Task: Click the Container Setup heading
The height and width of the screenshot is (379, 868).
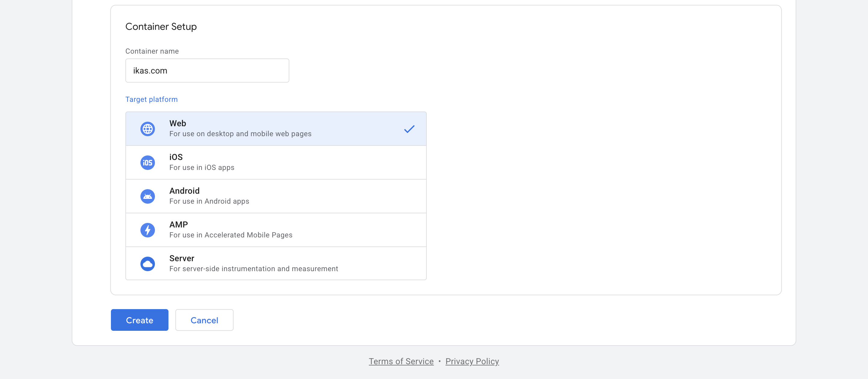Action: pos(161,27)
